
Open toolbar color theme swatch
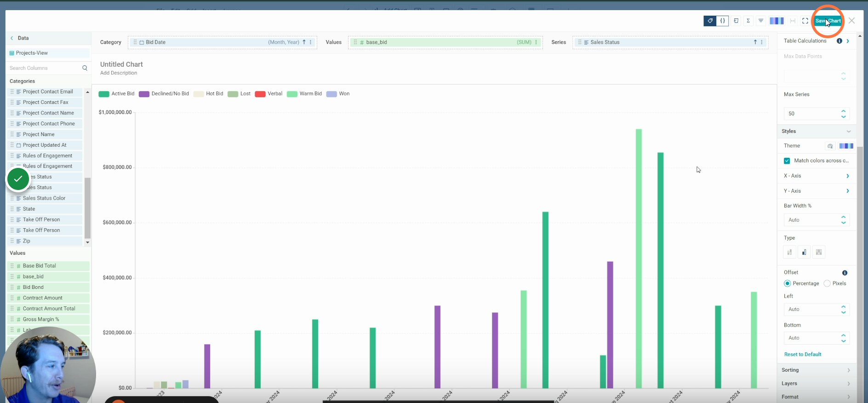(x=777, y=21)
